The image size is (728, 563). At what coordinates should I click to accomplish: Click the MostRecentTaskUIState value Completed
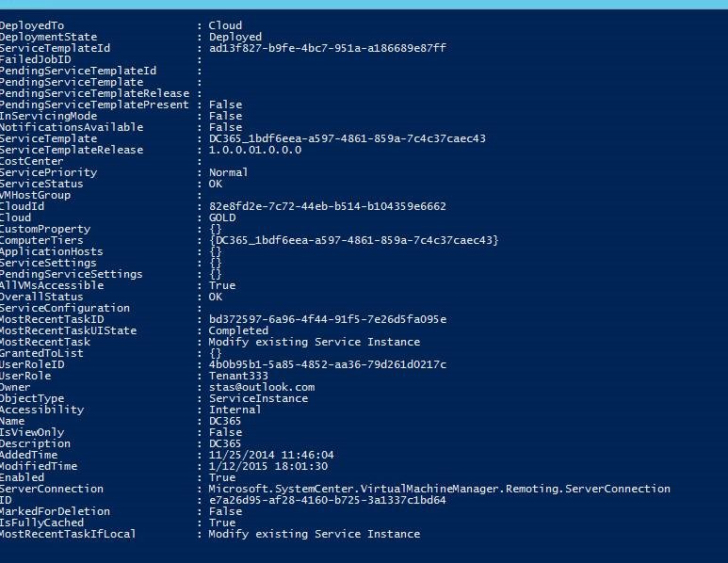(x=238, y=330)
